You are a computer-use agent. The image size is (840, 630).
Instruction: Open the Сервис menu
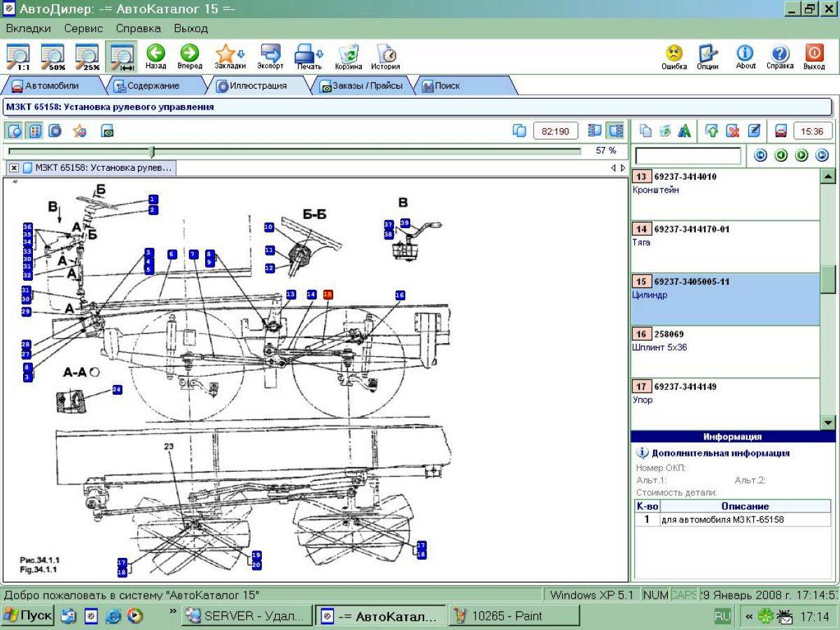coord(83,29)
